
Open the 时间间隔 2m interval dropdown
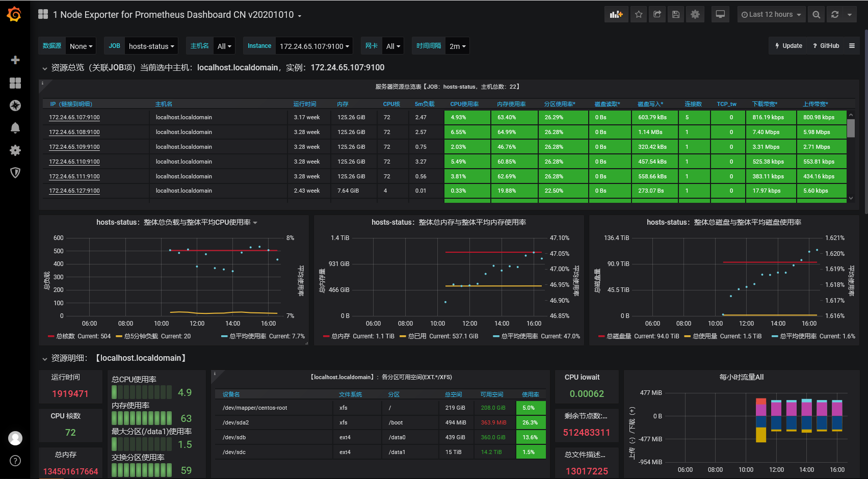coord(457,45)
